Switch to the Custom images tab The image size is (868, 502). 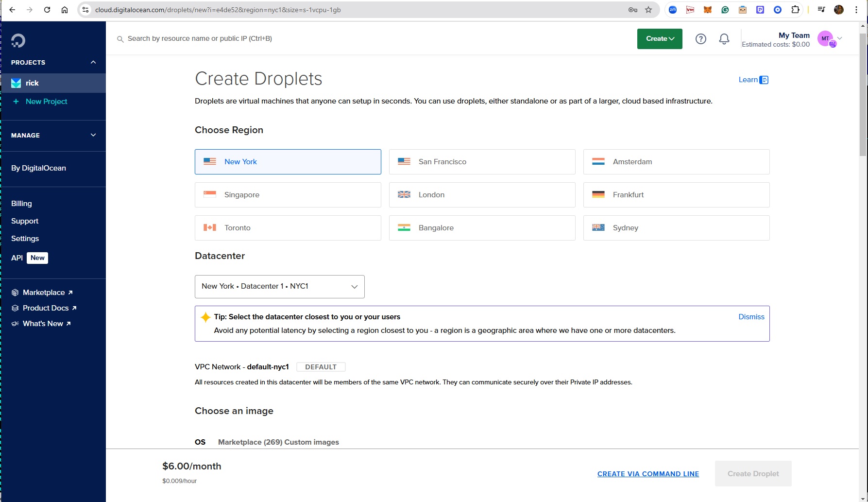point(312,442)
